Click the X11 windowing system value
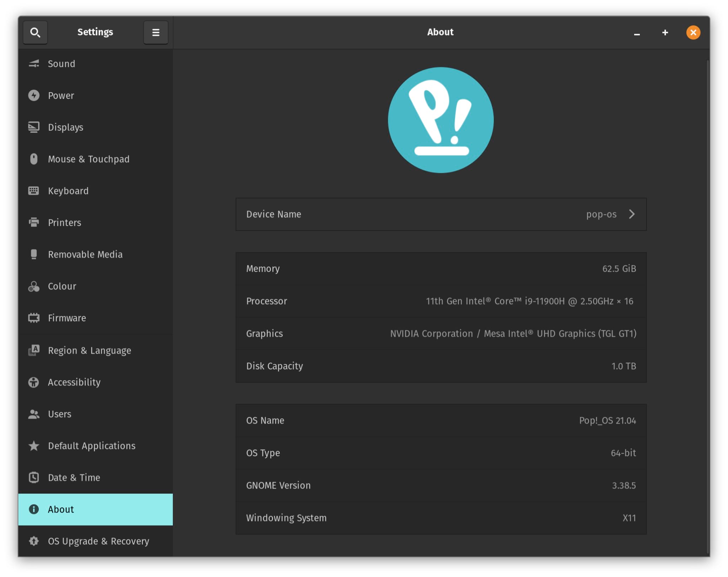Viewport: 728px width, 577px height. coord(629,518)
